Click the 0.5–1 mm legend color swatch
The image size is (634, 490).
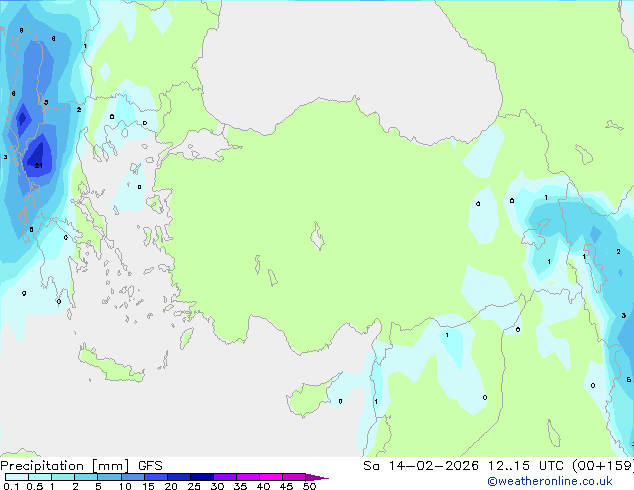(x=40, y=477)
